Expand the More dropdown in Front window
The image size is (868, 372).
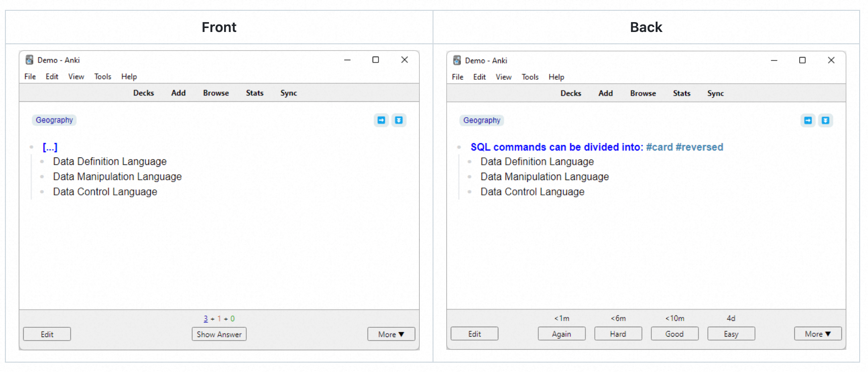point(391,334)
